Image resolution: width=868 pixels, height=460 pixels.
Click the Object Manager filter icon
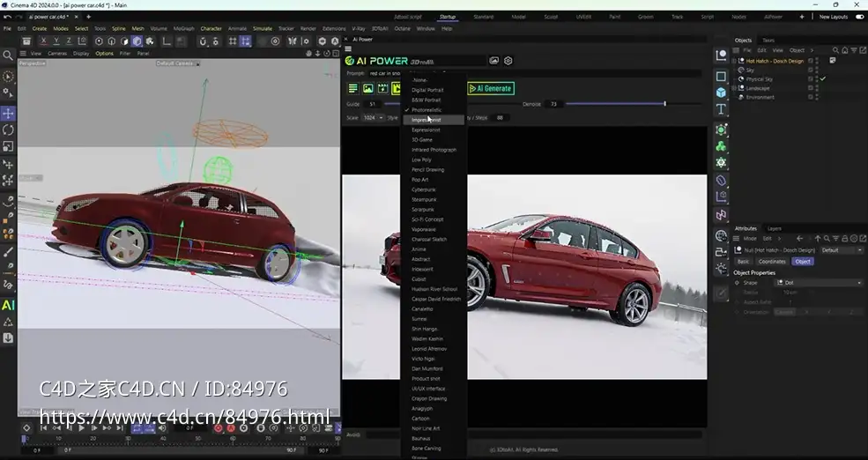click(854, 50)
